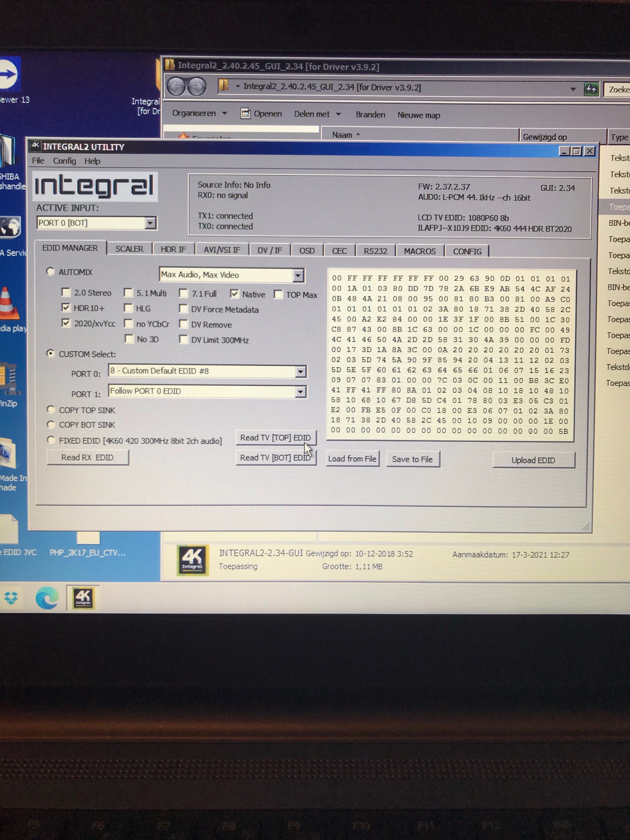Viewport: 630px width, 840px height.
Task: Open Organiseren menu in Explorer window
Action: [199, 113]
